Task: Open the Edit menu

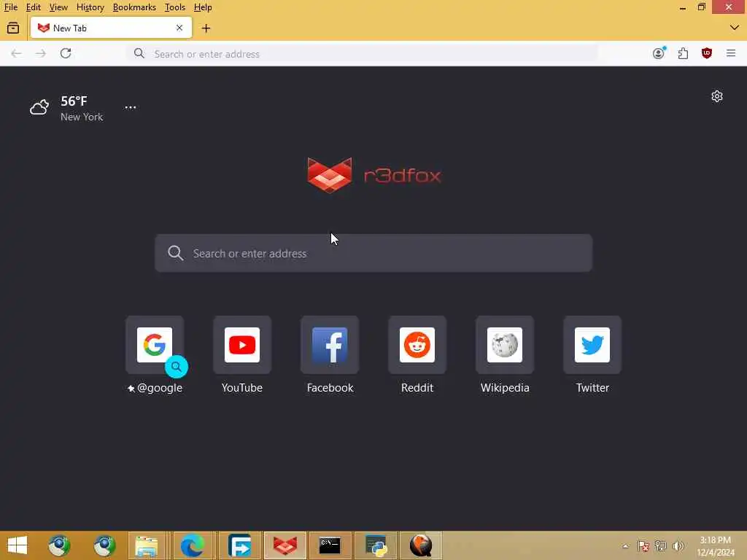Action: [x=33, y=7]
